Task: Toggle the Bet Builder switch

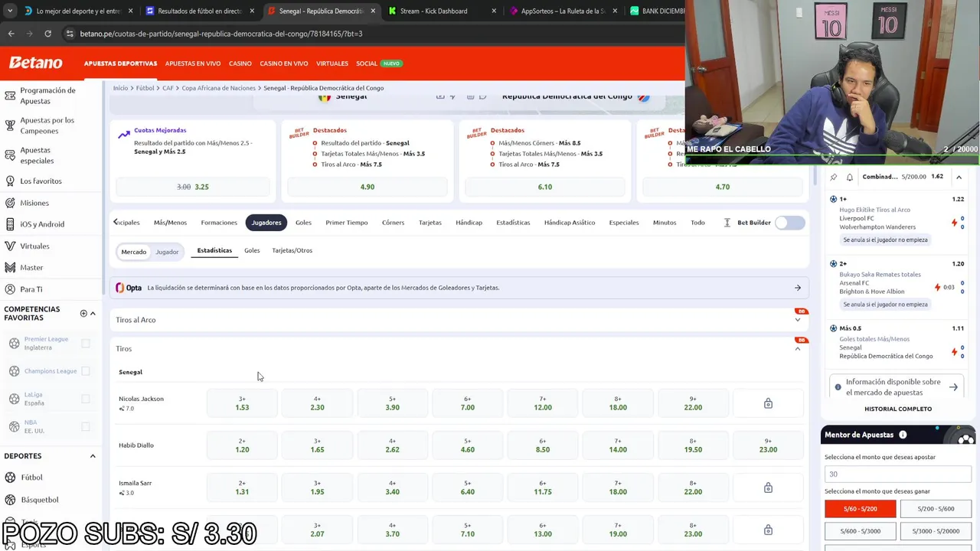Action: 789,223
